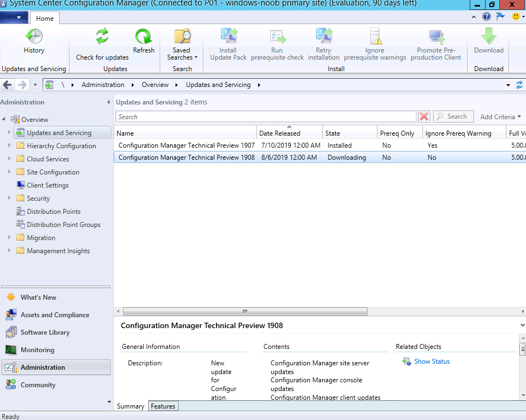Select Technical Preview 1907 row
Viewport: 526px width, 420px height.
pyautogui.click(x=320, y=145)
